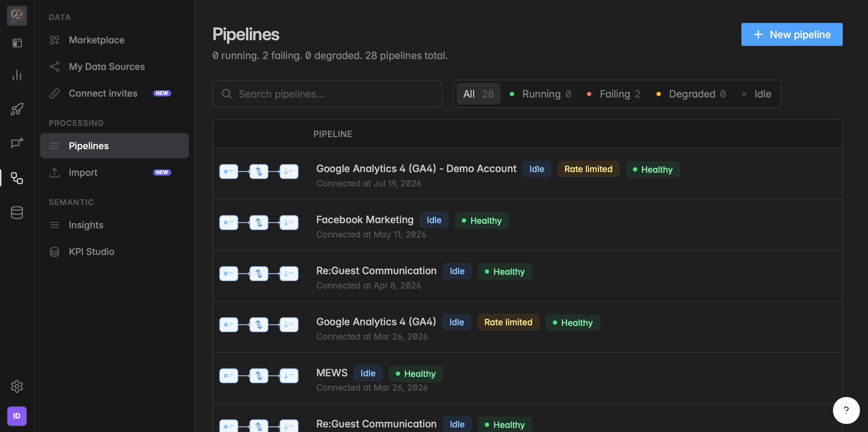Click Idle badge on MEWS row
Screen dimensions: 868x432
[x=368, y=373]
